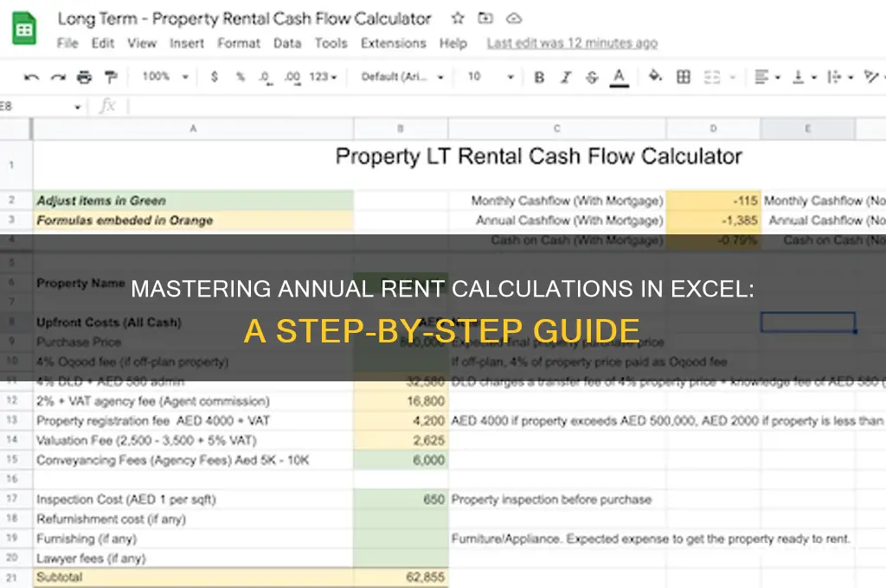Decrease decimal places

click(x=266, y=77)
